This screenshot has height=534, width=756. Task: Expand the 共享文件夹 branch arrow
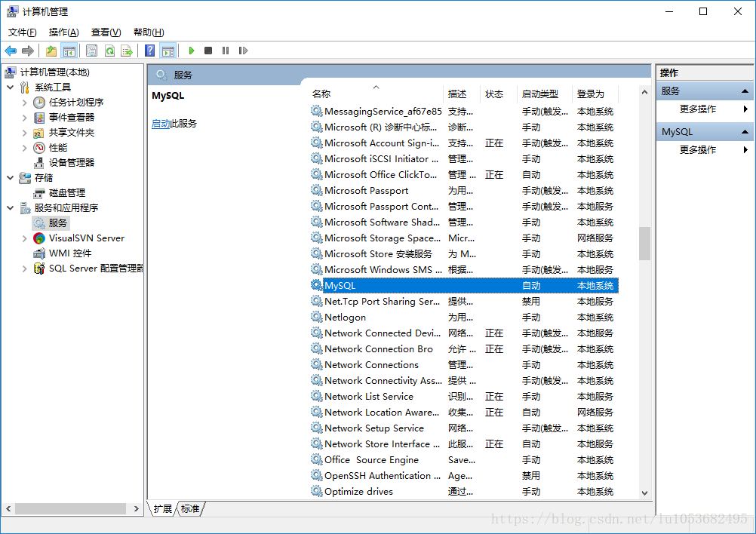click(25, 133)
